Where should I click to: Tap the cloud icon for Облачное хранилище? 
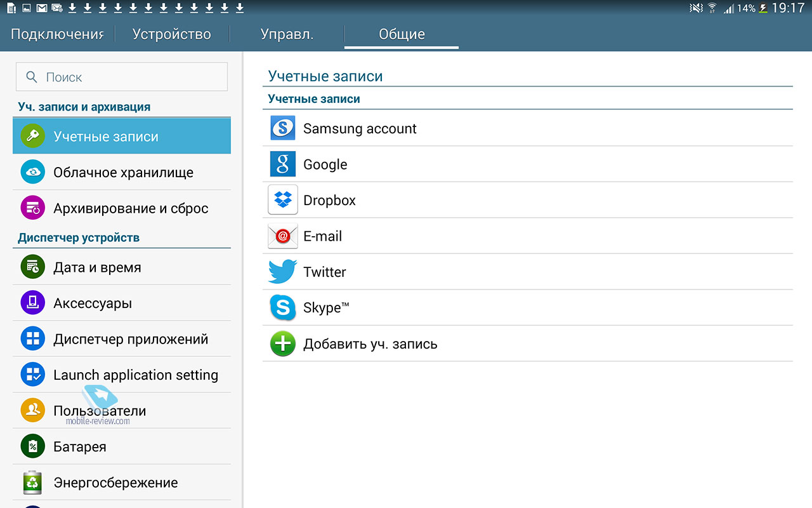tap(32, 172)
